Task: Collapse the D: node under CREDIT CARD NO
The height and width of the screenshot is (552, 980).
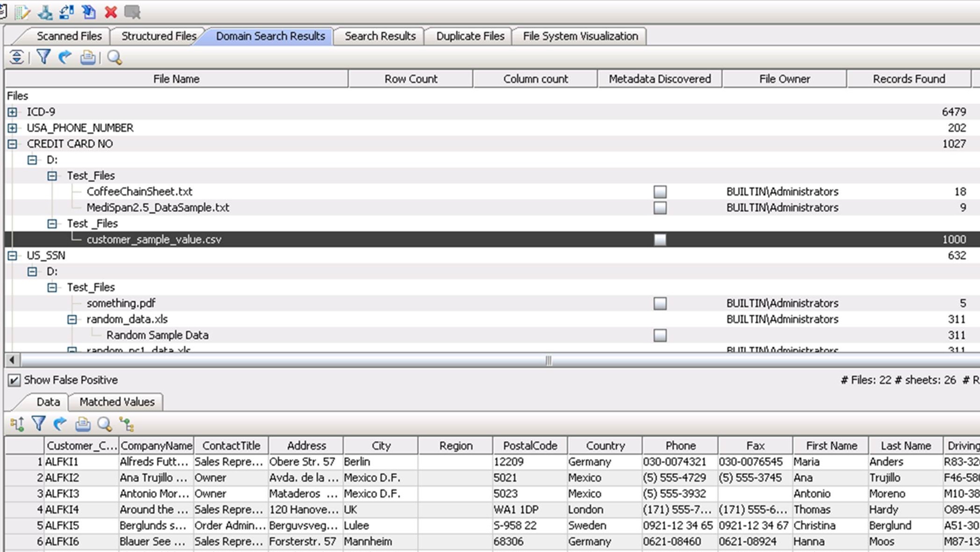Action: (x=32, y=160)
